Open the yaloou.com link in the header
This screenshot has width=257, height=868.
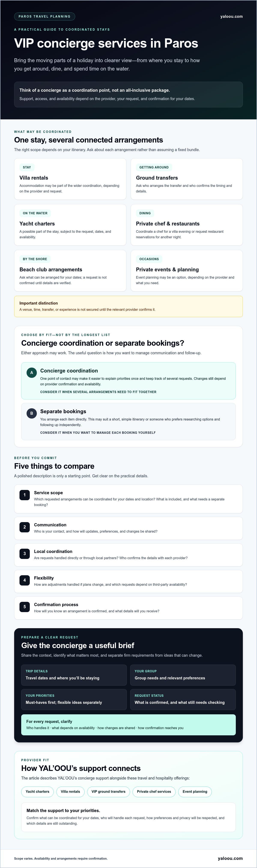coord(231,17)
